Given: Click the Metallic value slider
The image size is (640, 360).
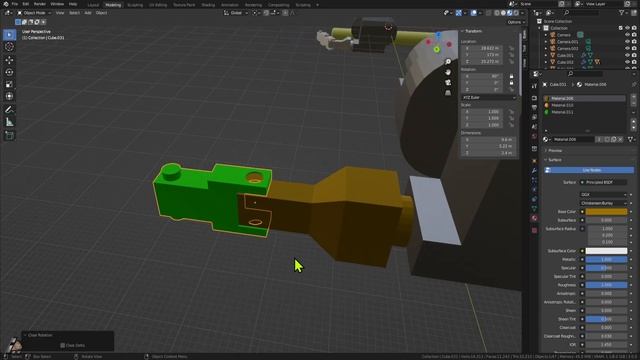Looking at the screenshot, I should click(606, 260).
